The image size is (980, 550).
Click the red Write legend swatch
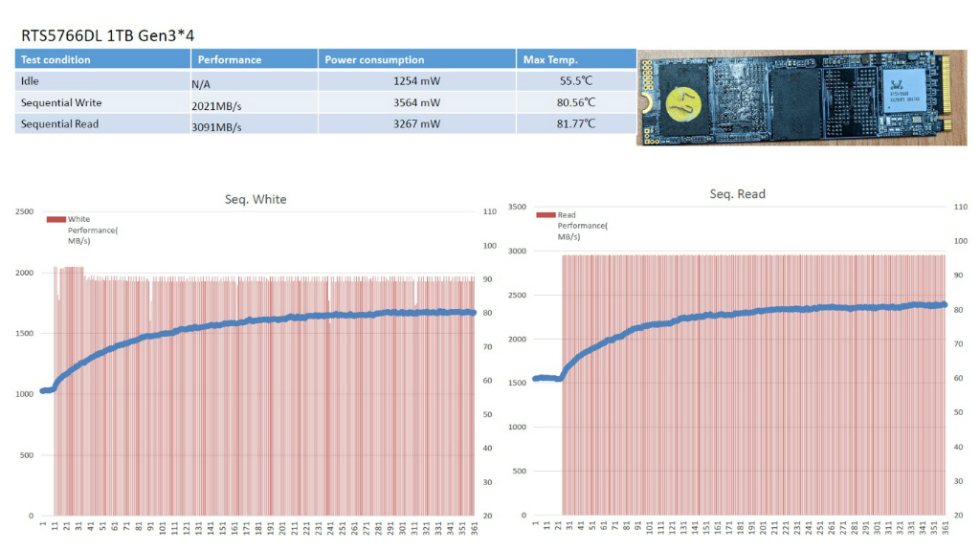point(56,219)
